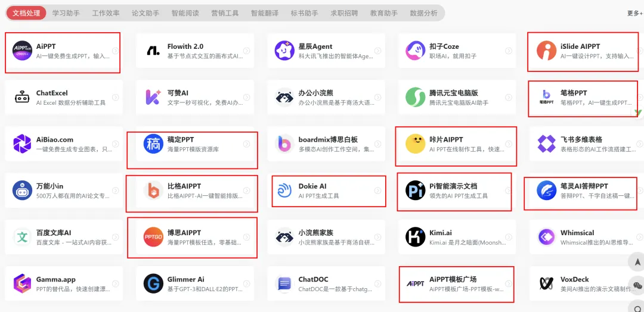Click the arrow on 扣子Coze card
The height and width of the screenshot is (312, 644).
[509, 51]
